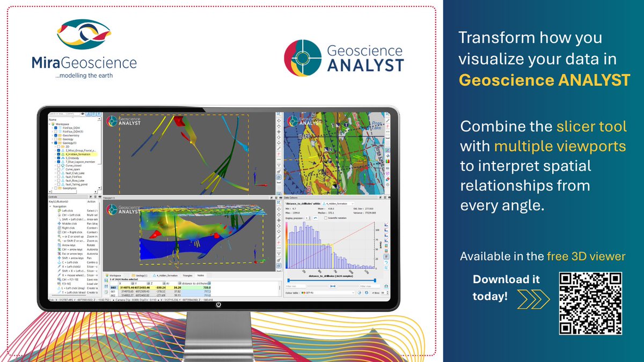
Task: Click the 'distance to drillholes' column header
Action: pyautogui.click(x=196, y=284)
